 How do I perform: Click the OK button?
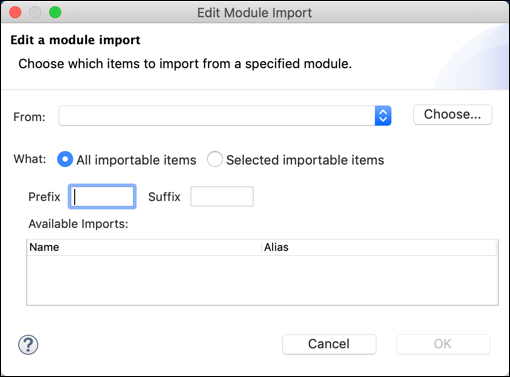point(443,344)
